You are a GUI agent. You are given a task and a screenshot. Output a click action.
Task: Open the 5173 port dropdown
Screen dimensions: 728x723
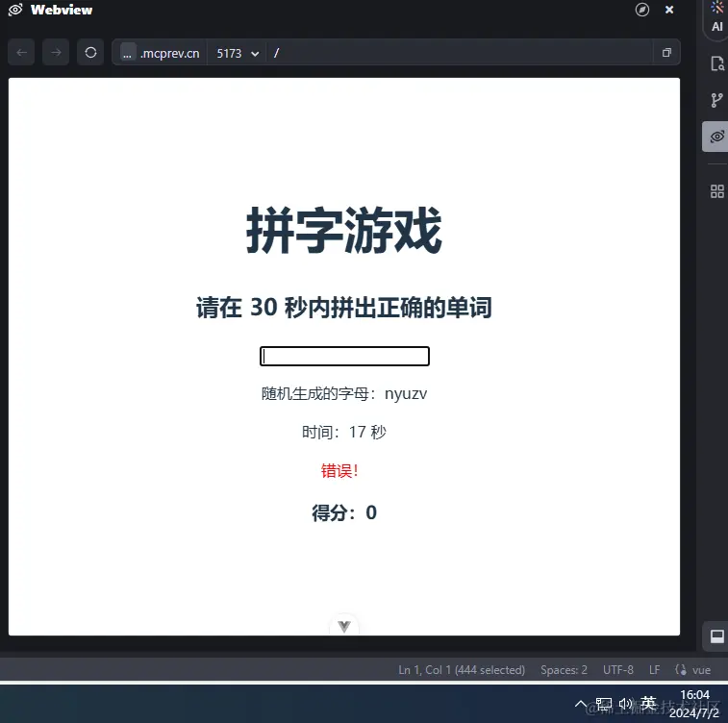(x=238, y=54)
